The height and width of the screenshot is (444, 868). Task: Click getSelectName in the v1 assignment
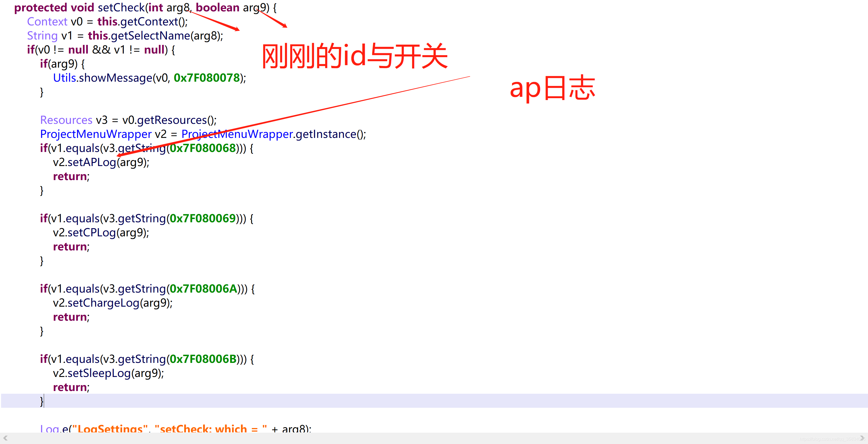tap(150, 36)
